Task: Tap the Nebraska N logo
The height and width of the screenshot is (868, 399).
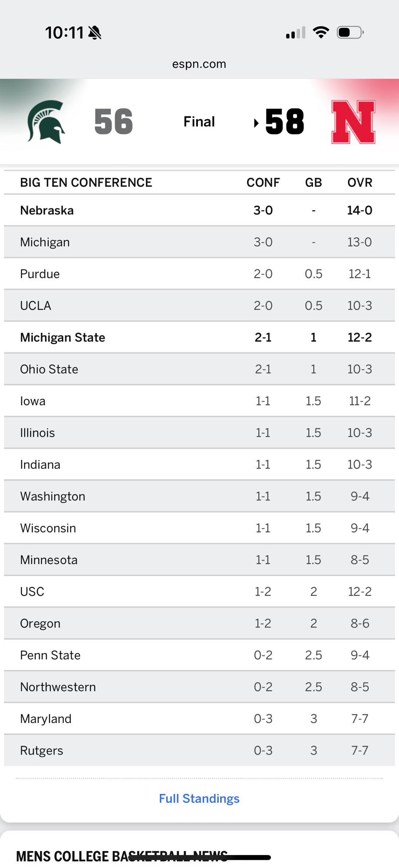Action: point(353,122)
